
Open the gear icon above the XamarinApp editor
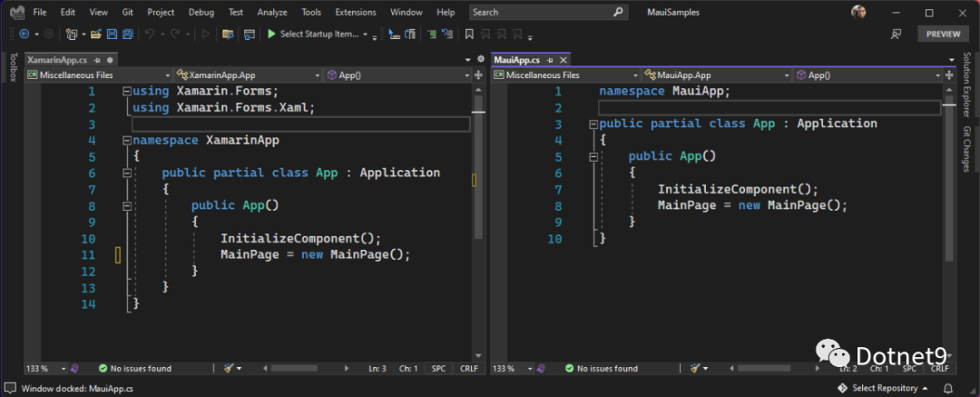(x=481, y=59)
